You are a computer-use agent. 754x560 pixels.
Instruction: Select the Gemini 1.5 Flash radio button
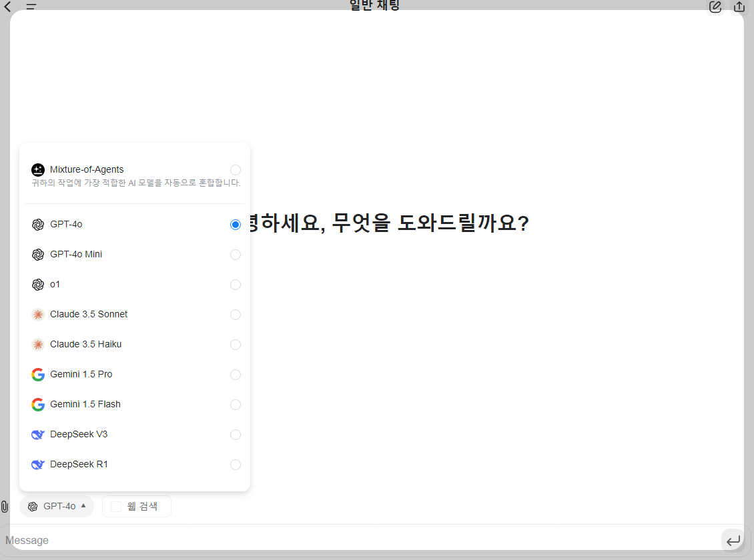coord(235,405)
